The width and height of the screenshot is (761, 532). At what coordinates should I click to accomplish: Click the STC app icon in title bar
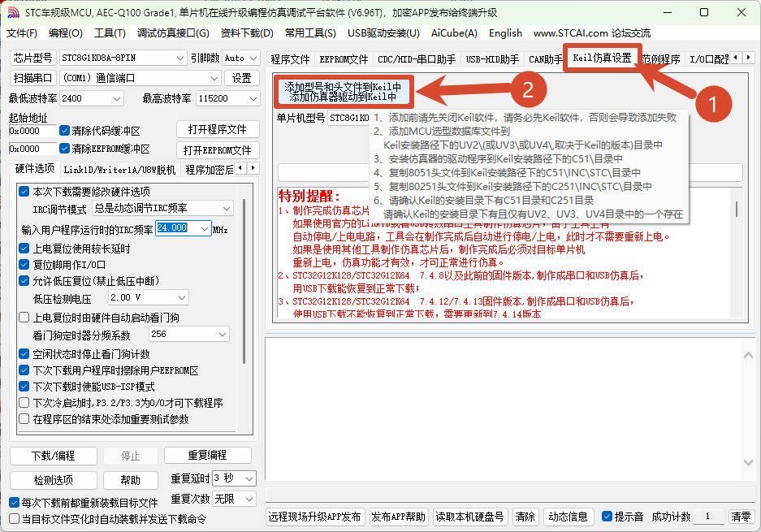coord(14,13)
